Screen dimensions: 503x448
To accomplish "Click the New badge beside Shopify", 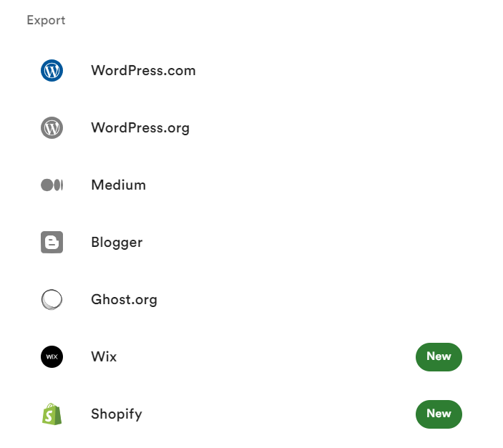I will (x=439, y=414).
